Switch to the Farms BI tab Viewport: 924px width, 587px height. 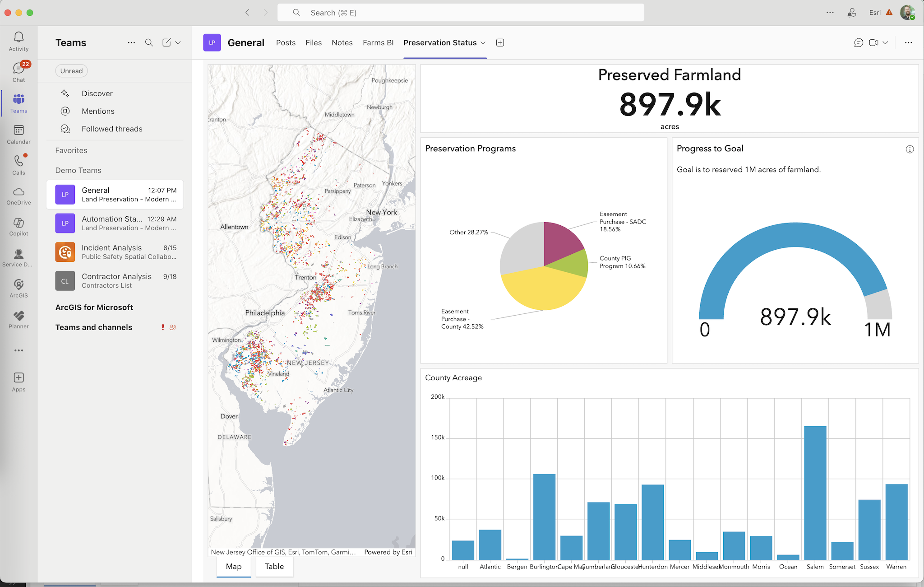pos(378,42)
